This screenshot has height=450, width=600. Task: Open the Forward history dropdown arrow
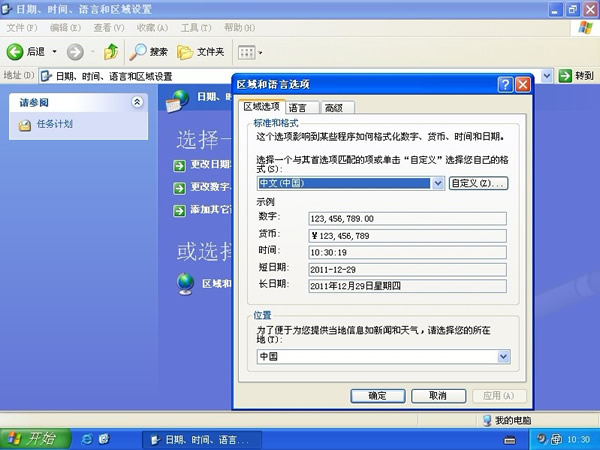(x=93, y=51)
